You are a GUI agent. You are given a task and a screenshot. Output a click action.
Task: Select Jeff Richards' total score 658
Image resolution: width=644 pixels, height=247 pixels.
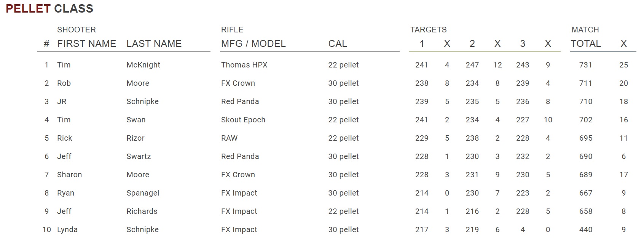pyautogui.click(x=585, y=211)
